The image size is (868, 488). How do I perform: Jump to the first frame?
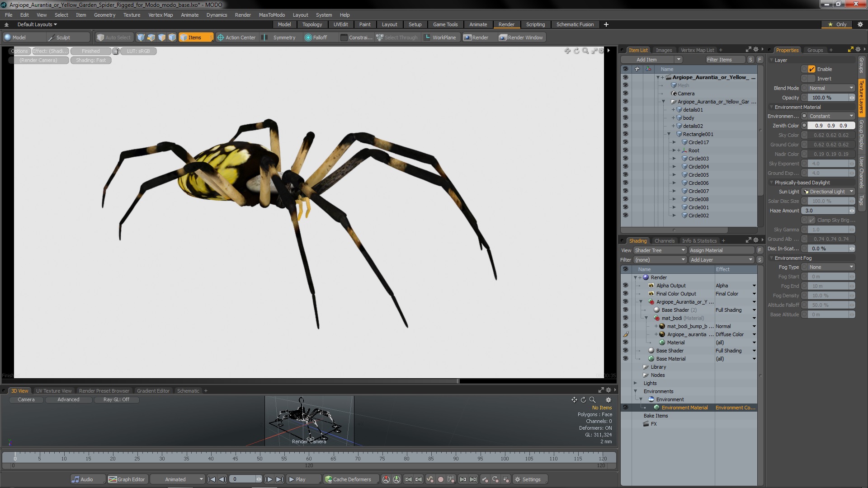coord(212,479)
